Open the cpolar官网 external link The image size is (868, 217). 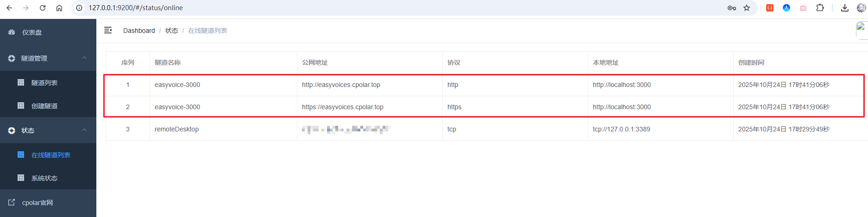tap(37, 203)
